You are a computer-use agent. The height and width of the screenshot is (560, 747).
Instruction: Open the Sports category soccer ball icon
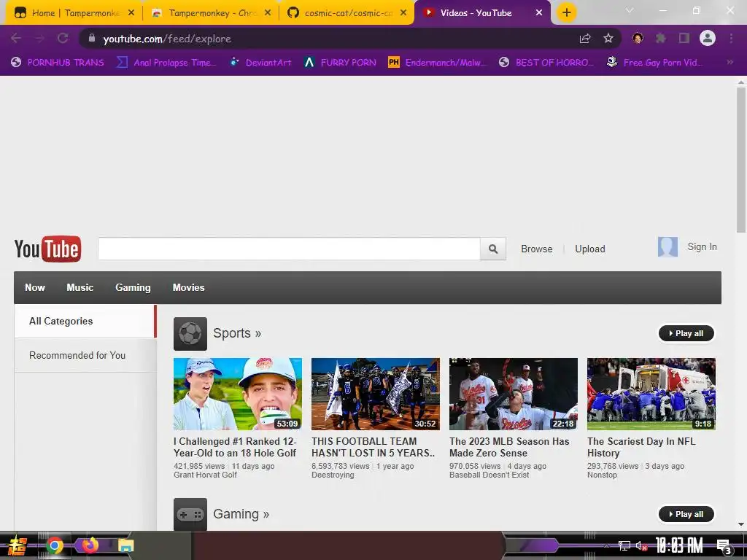point(190,334)
